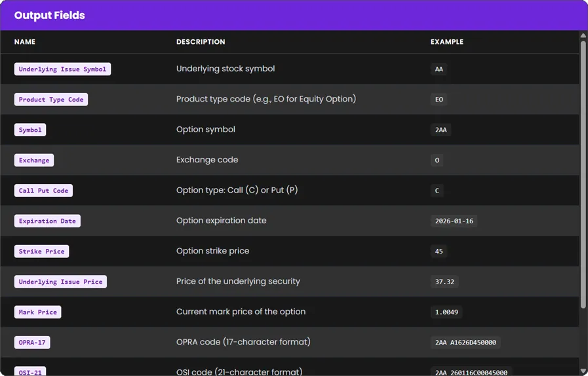Click the description Option symbol
This screenshot has height=376, width=588.
pos(205,129)
